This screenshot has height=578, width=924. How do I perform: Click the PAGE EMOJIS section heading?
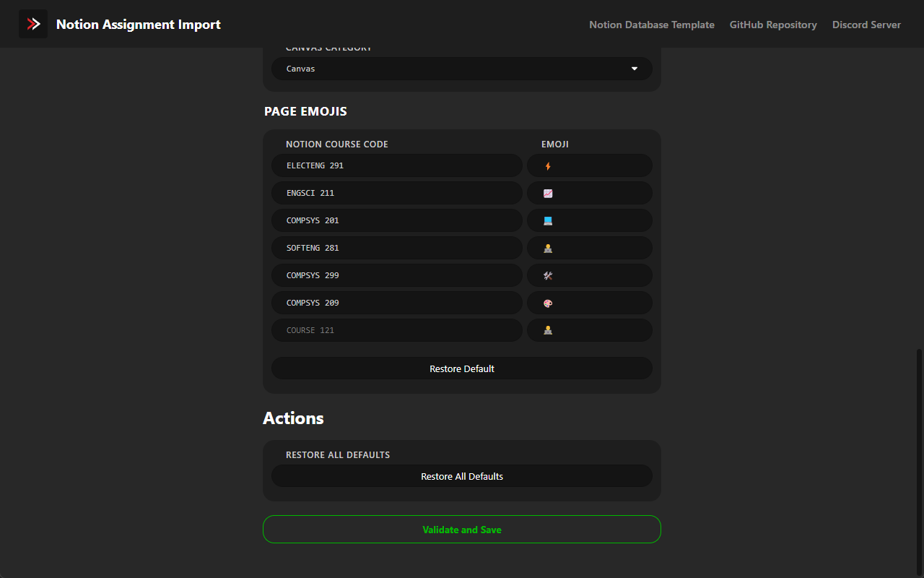305,111
